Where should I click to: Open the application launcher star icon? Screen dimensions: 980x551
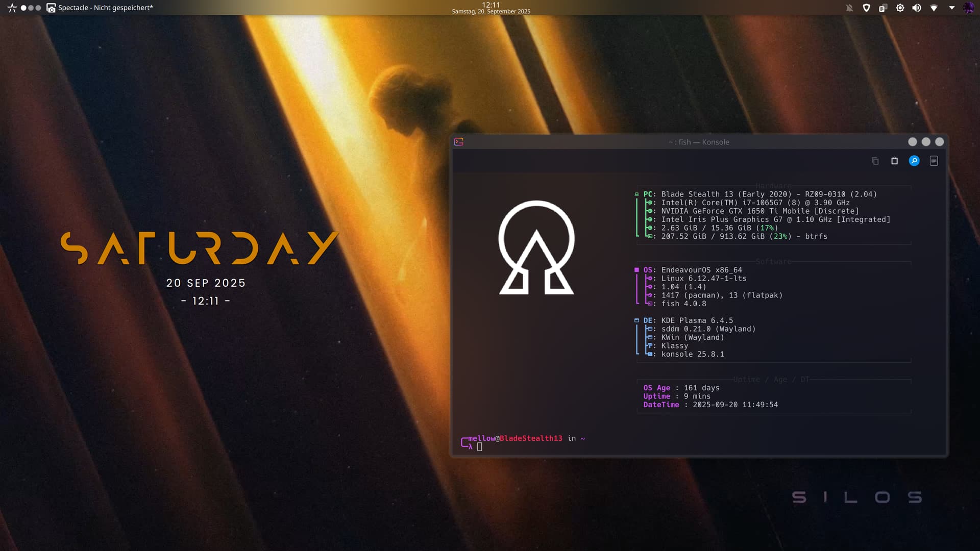pyautogui.click(x=12, y=8)
